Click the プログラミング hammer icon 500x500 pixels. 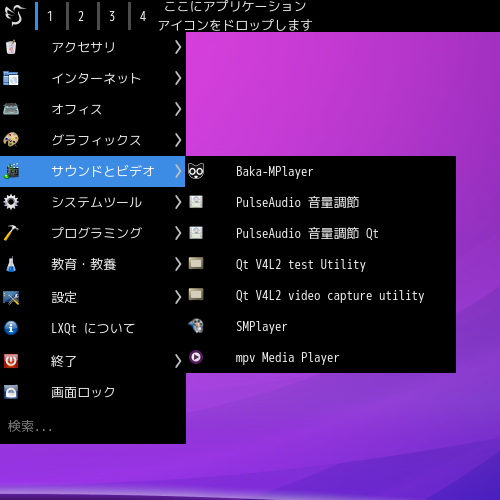(x=11, y=233)
